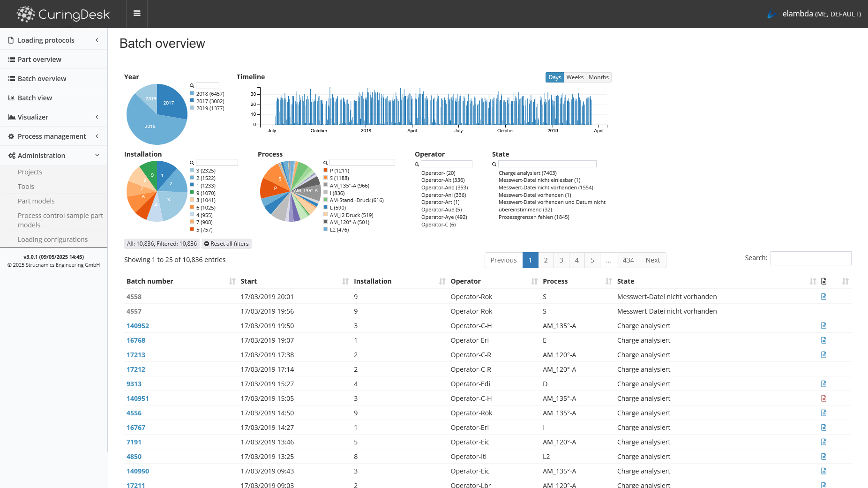Image resolution: width=868 pixels, height=488 pixels.
Task: Switch timeline to Weeks view
Action: (x=575, y=77)
